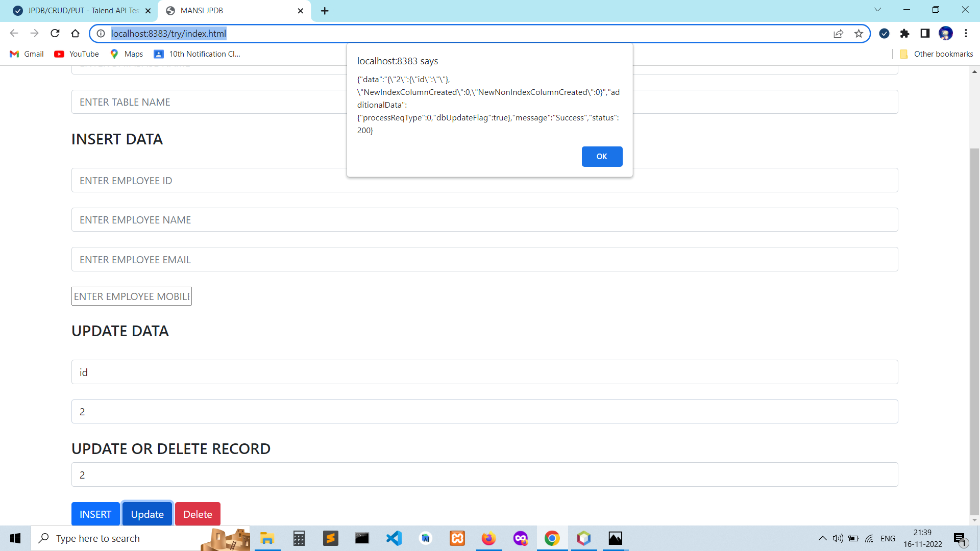The height and width of the screenshot is (551, 980).
Task: Click the browser home icon
Action: tap(75, 33)
